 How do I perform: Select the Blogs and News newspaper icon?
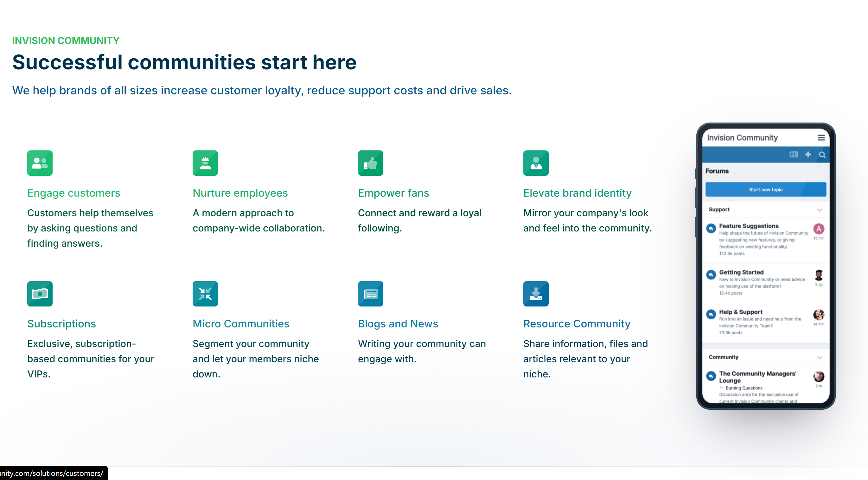click(371, 294)
